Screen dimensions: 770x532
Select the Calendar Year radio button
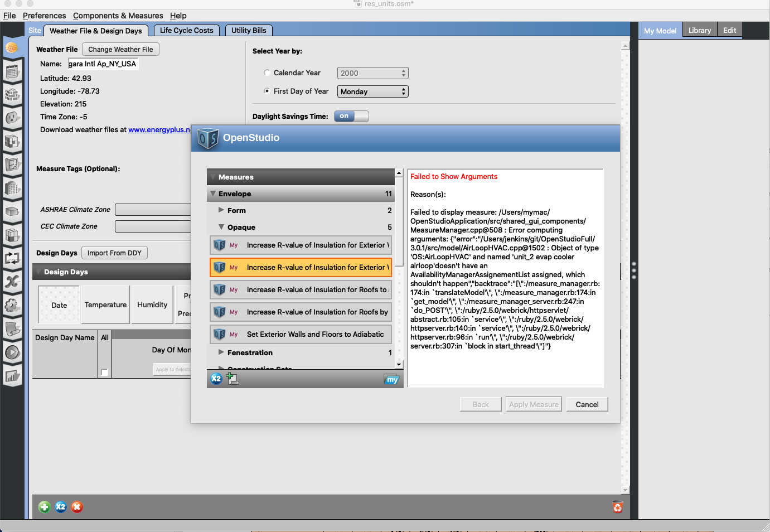point(267,72)
